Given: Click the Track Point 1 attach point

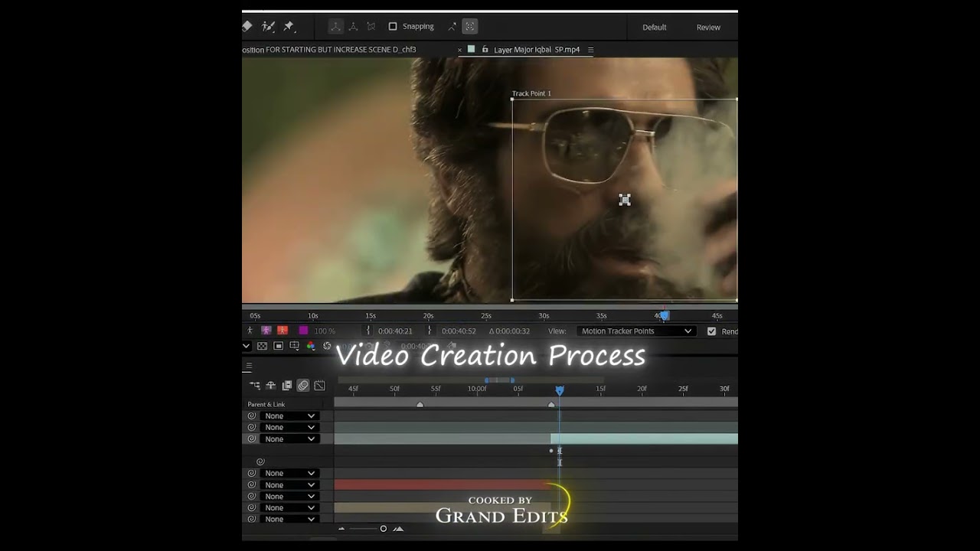Looking at the screenshot, I should click(625, 200).
